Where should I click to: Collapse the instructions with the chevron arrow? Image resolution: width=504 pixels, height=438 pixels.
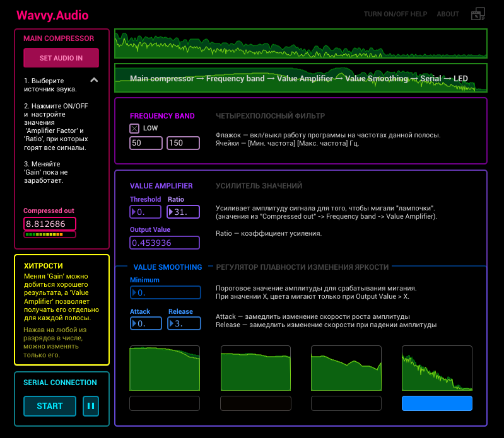(x=94, y=80)
